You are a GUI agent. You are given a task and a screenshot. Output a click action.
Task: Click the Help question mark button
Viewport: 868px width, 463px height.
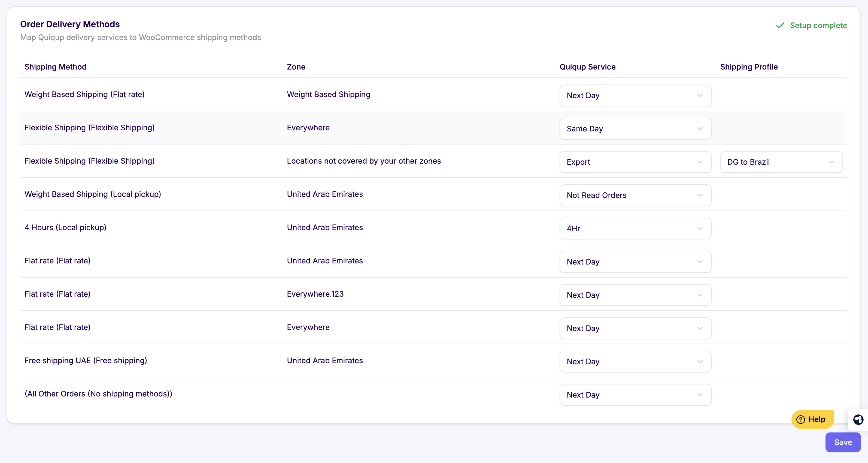click(x=812, y=419)
